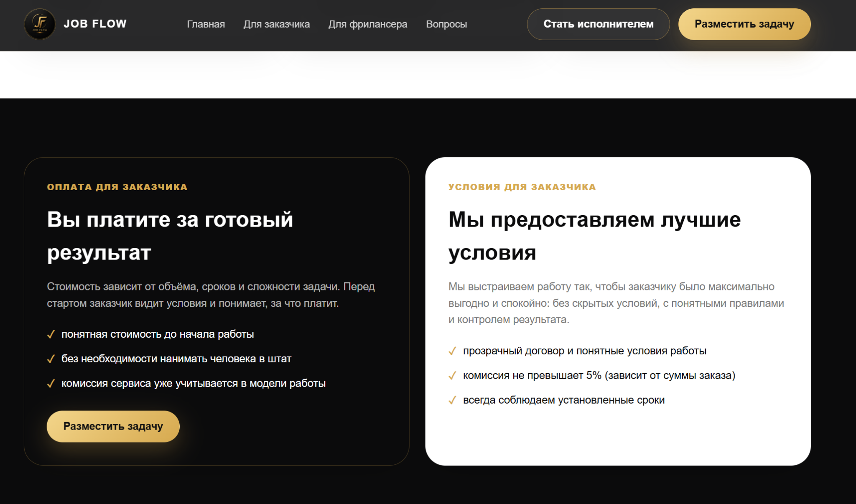Viewport: 856px width, 504px height.
Task: Click text понятная стоимость до начала работы
Action: click(x=158, y=334)
